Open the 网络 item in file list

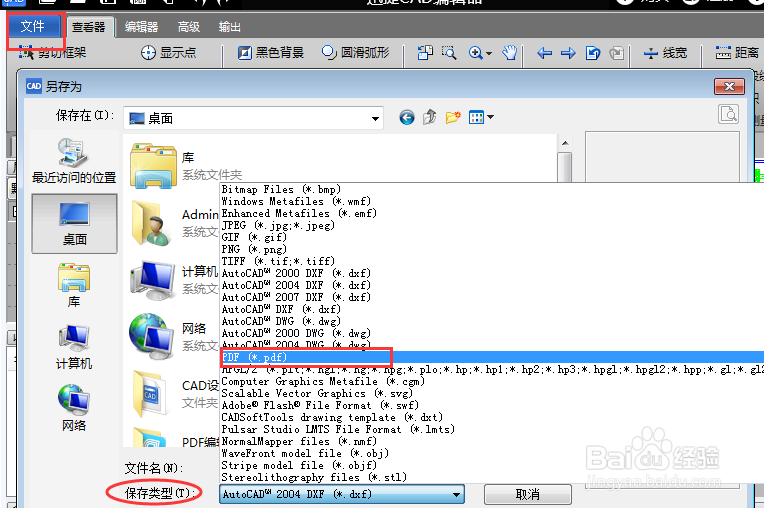(174, 337)
